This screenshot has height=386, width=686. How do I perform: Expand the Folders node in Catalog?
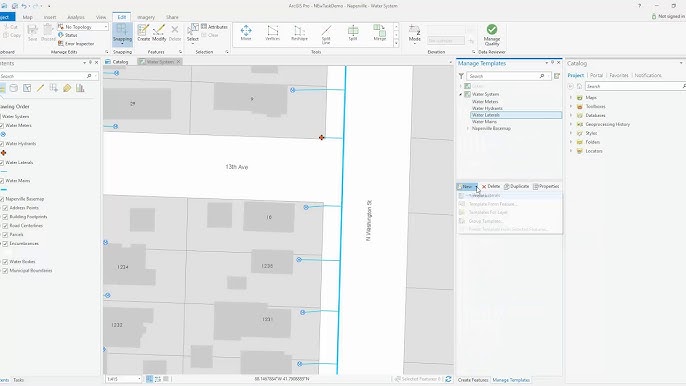(x=571, y=142)
